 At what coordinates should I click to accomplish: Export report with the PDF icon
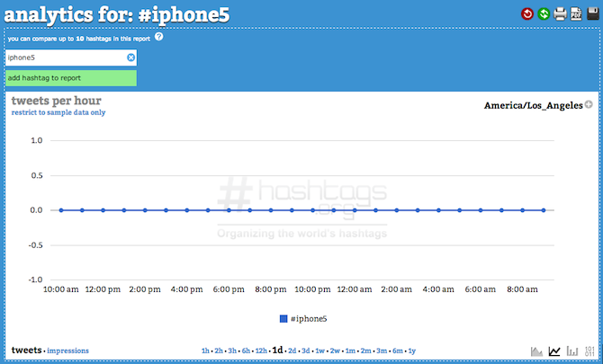pos(576,13)
